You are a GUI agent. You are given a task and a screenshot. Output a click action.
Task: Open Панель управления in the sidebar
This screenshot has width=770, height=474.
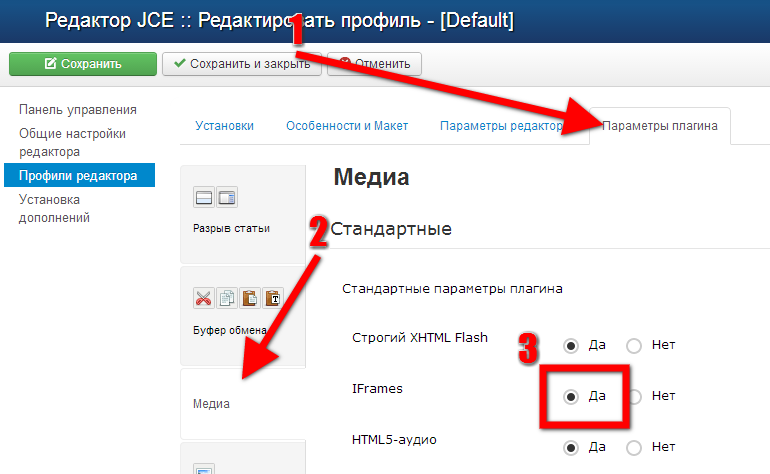[x=78, y=110]
